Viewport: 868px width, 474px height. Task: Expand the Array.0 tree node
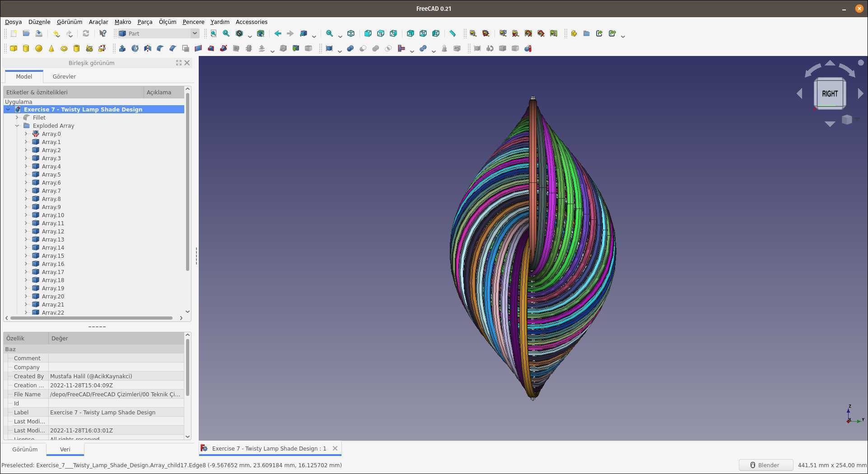click(26, 134)
